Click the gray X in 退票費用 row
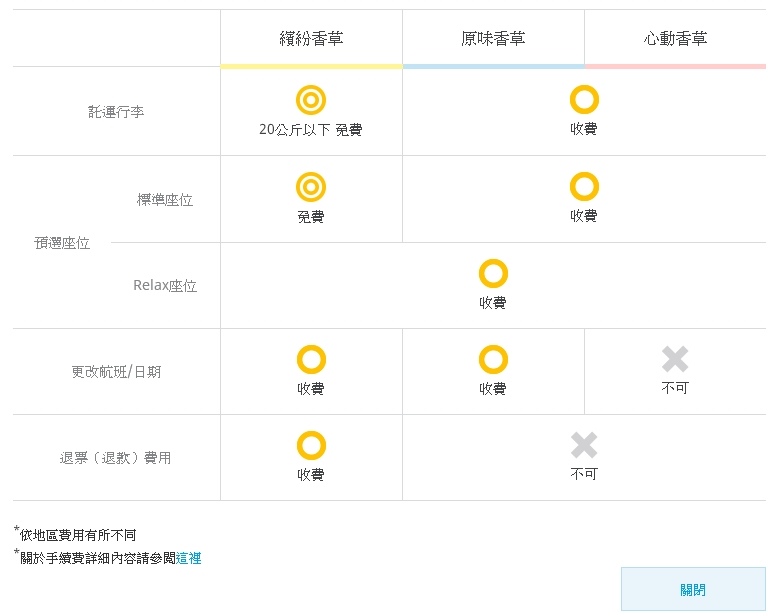This screenshot has width=768, height=616. (x=584, y=445)
